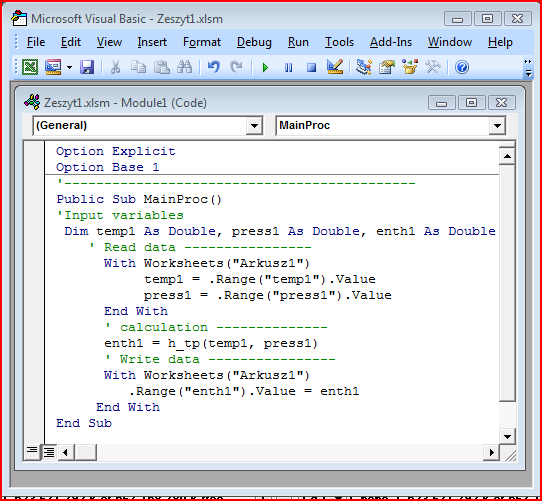
Task: Open the Edit menu
Action: click(x=71, y=42)
